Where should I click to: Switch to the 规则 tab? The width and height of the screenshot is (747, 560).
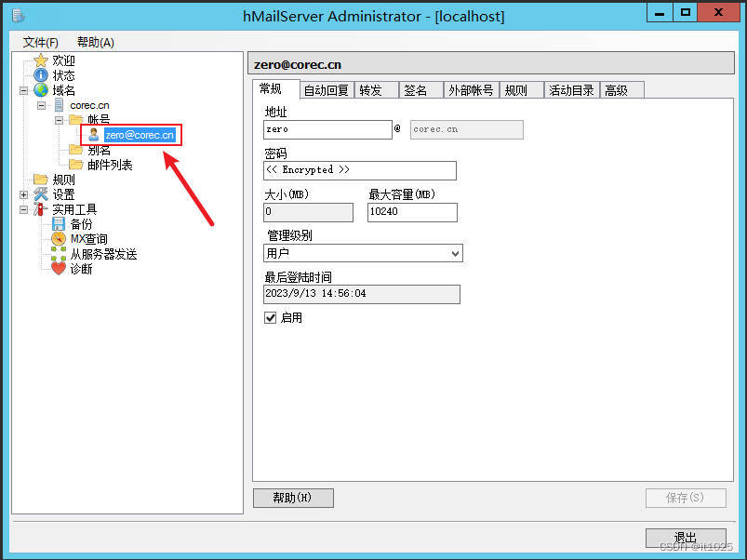(522, 90)
